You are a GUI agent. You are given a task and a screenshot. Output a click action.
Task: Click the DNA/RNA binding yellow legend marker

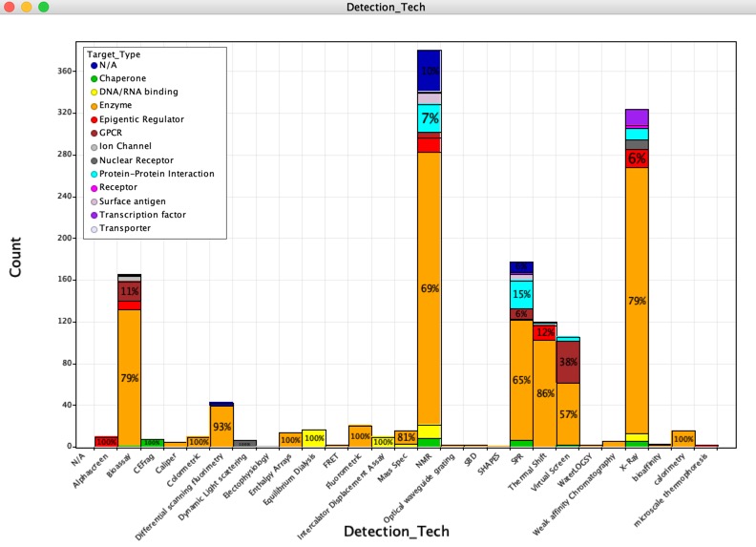(94, 93)
